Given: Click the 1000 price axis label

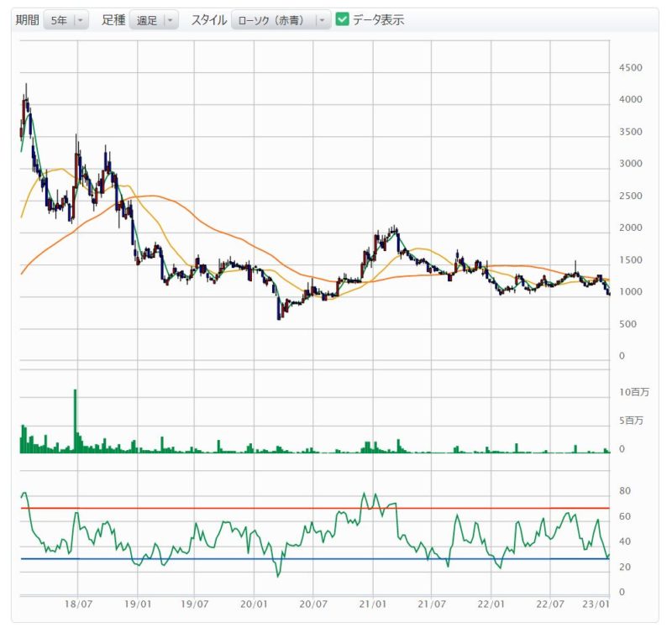Looking at the screenshot, I should (631, 292).
